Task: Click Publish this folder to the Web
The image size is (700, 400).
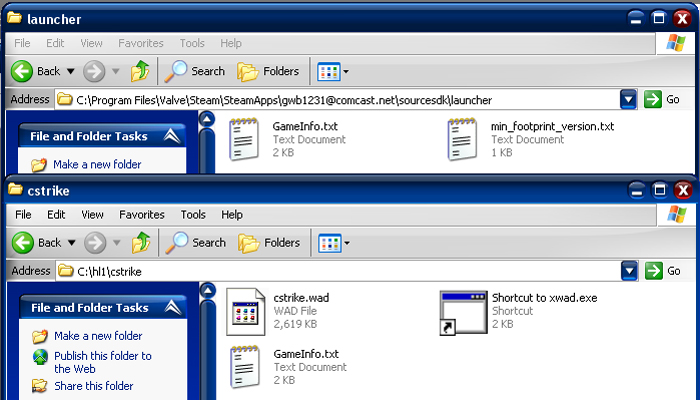Action: [x=102, y=362]
